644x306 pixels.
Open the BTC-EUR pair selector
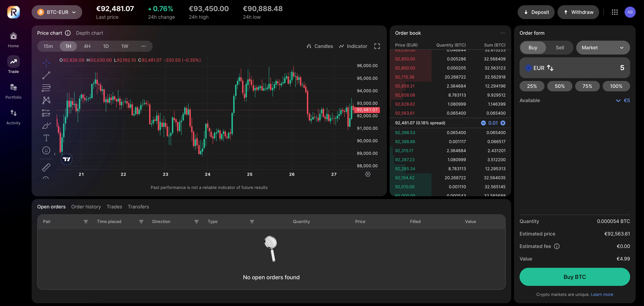pyautogui.click(x=57, y=12)
